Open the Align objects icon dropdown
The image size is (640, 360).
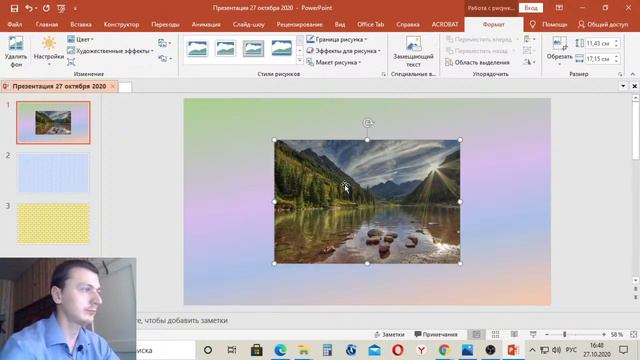click(x=529, y=39)
